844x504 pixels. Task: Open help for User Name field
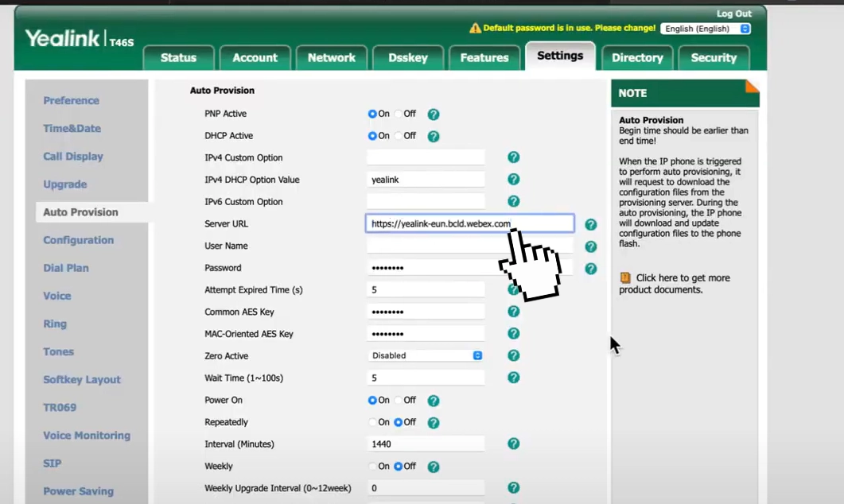590,246
